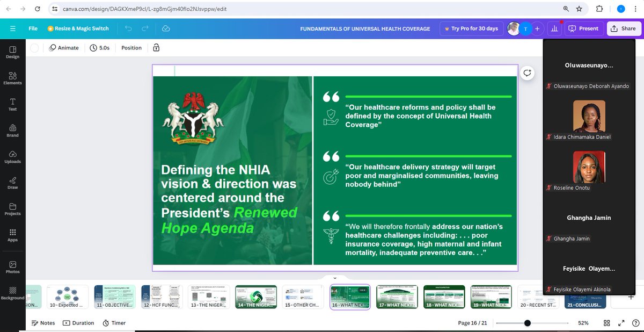Open the browser extensions puzzle icon
The width and height of the screenshot is (644, 332).
click(x=599, y=9)
